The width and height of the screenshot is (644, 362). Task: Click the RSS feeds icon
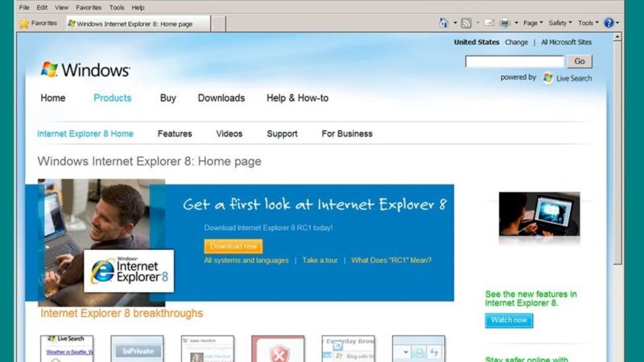pos(466,23)
